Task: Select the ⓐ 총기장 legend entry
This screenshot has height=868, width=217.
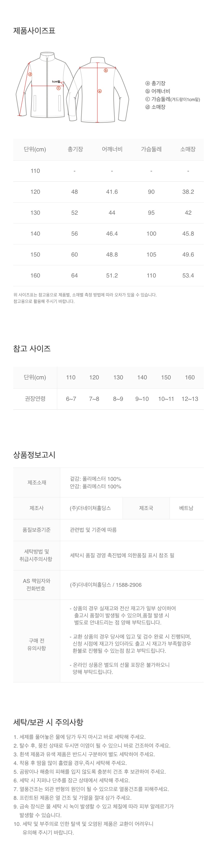Action: [155, 83]
